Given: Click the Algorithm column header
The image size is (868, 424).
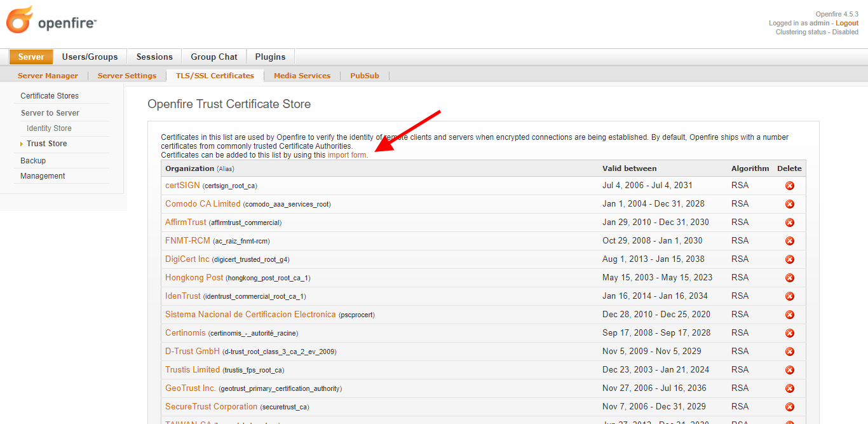Looking at the screenshot, I should click(x=750, y=168).
